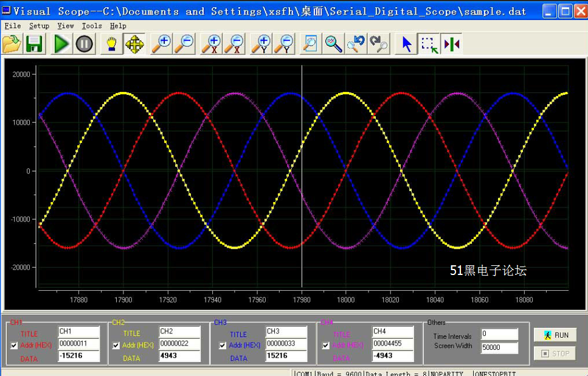Click the Y-axis label 20000

21,74
